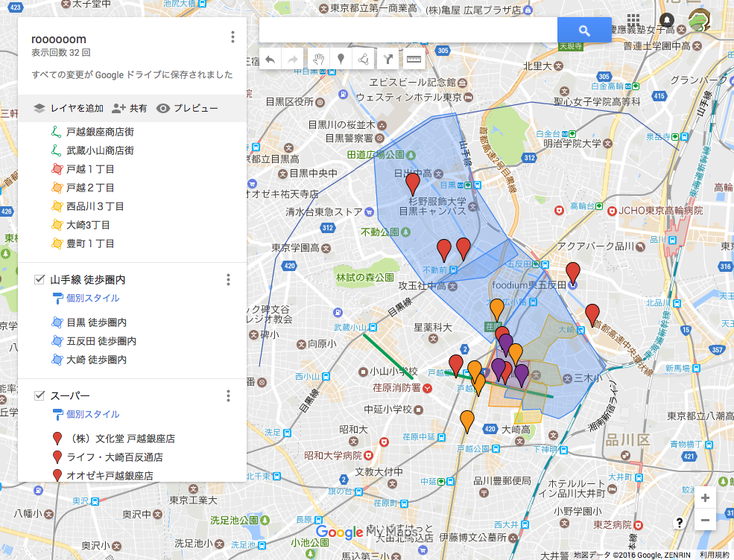This screenshot has height=560, width=734.
Task: Click the 林試の森公園 park label
Action: point(364,278)
